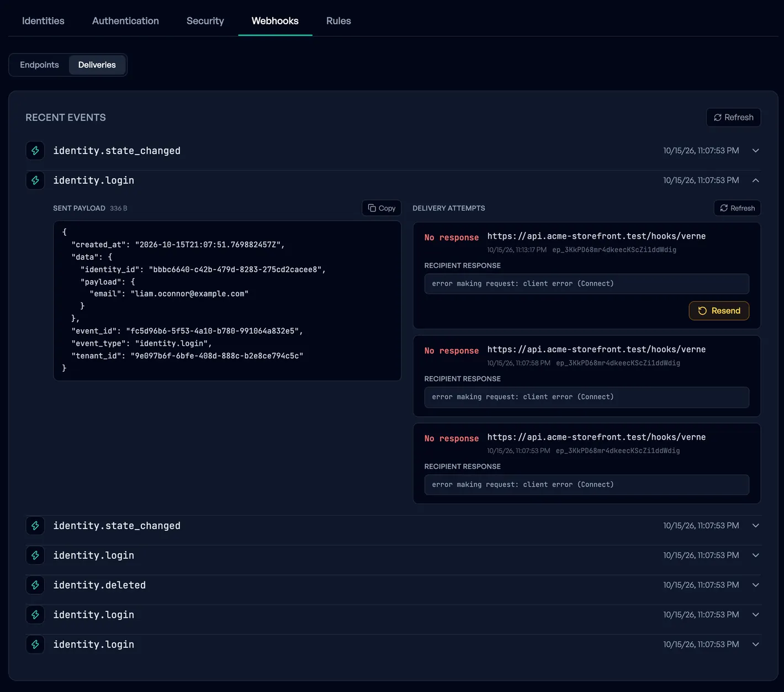Click No response status of the 11:13:17 PM attempt
Image resolution: width=784 pixels, height=692 pixels.
point(452,237)
